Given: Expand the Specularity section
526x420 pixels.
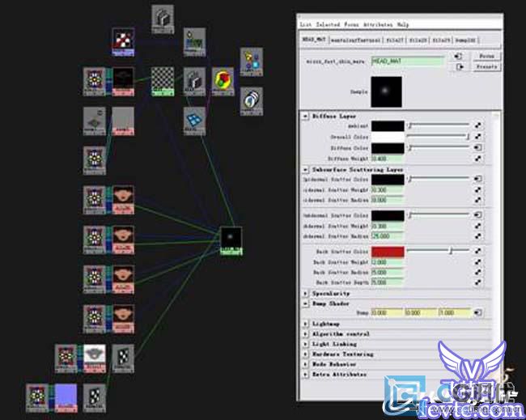Looking at the screenshot, I should pos(305,294).
